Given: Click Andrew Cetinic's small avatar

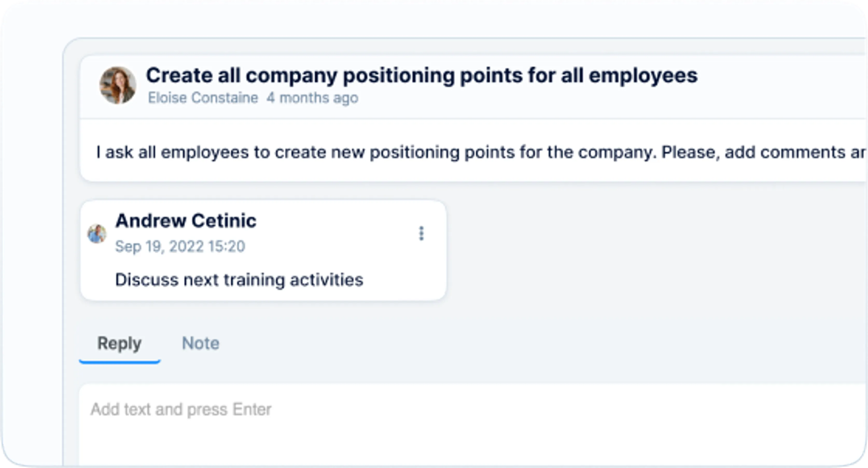Looking at the screenshot, I should [97, 234].
